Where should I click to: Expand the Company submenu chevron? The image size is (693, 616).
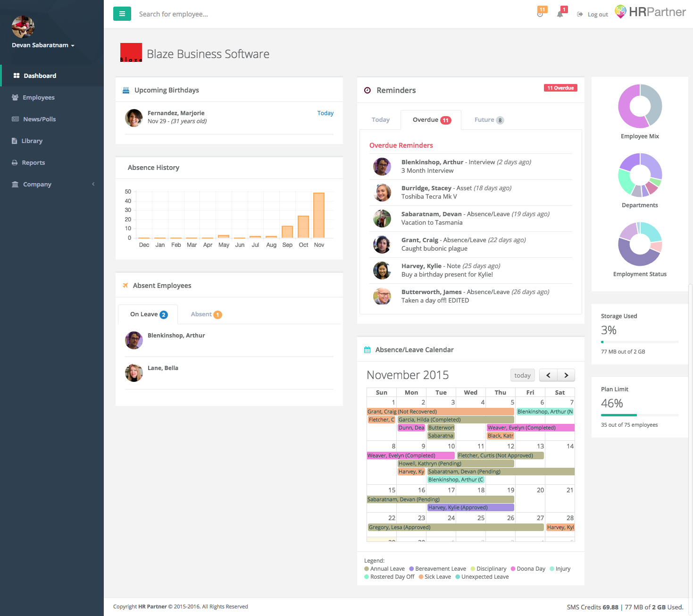tap(93, 184)
